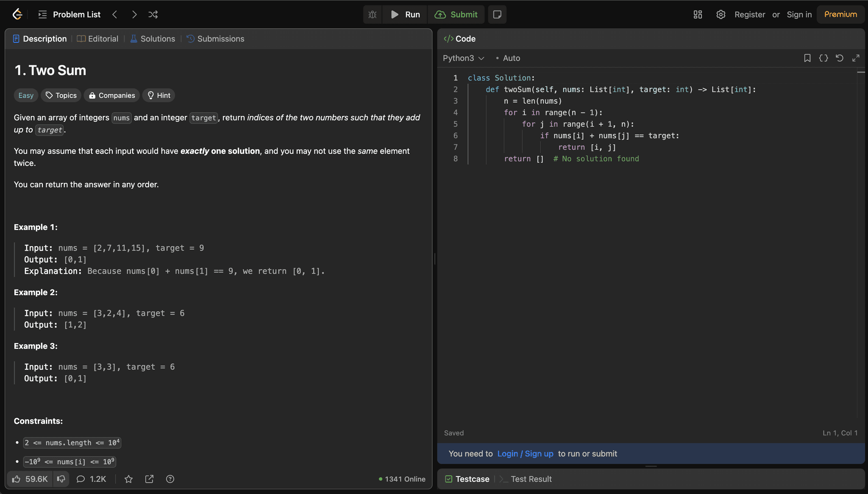Image resolution: width=868 pixels, height=494 pixels.
Task: Submit the solution
Action: (456, 14)
